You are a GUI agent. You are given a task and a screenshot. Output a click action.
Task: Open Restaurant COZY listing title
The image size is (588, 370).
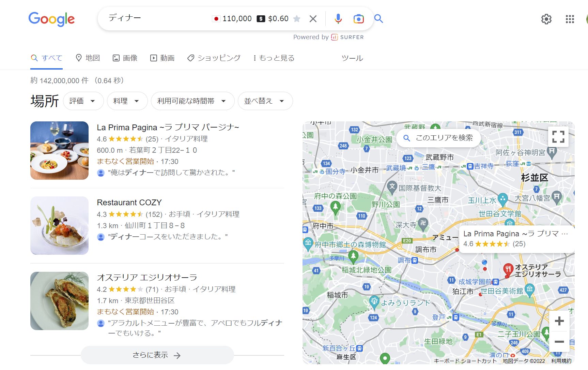(x=129, y=202)
